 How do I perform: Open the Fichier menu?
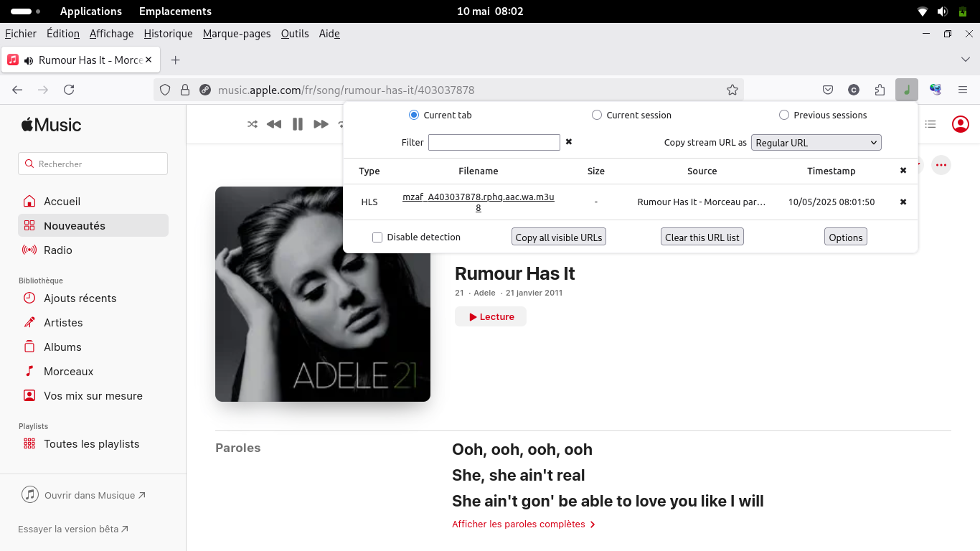point(21,34)
